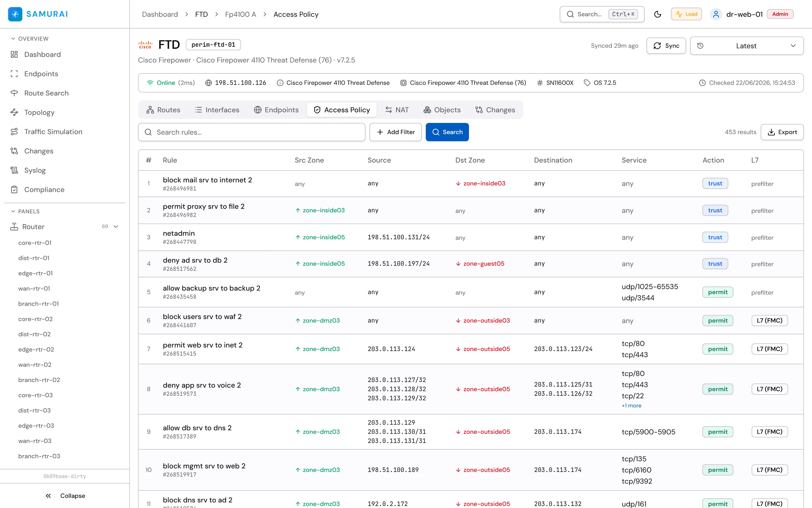Click rule 'netadmin' name
Image resolution: width=812 pixels, height=508 pixels.
click(179, 233)
